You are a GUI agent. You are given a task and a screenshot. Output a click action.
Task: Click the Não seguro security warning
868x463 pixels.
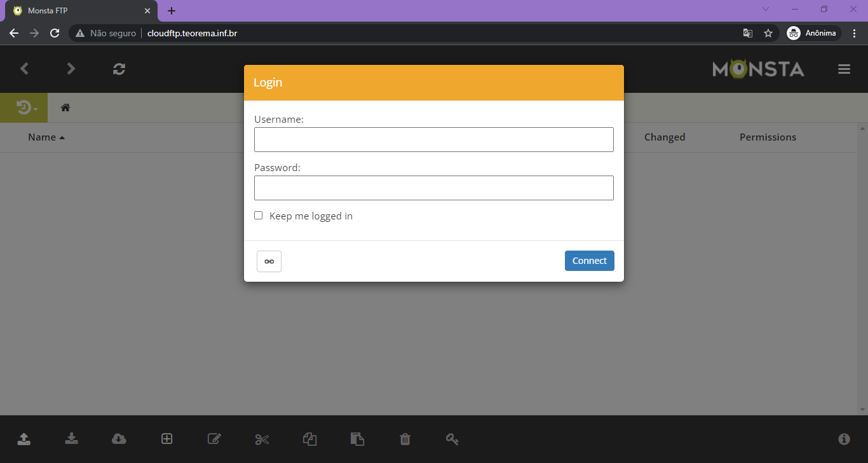coord(105,33)
